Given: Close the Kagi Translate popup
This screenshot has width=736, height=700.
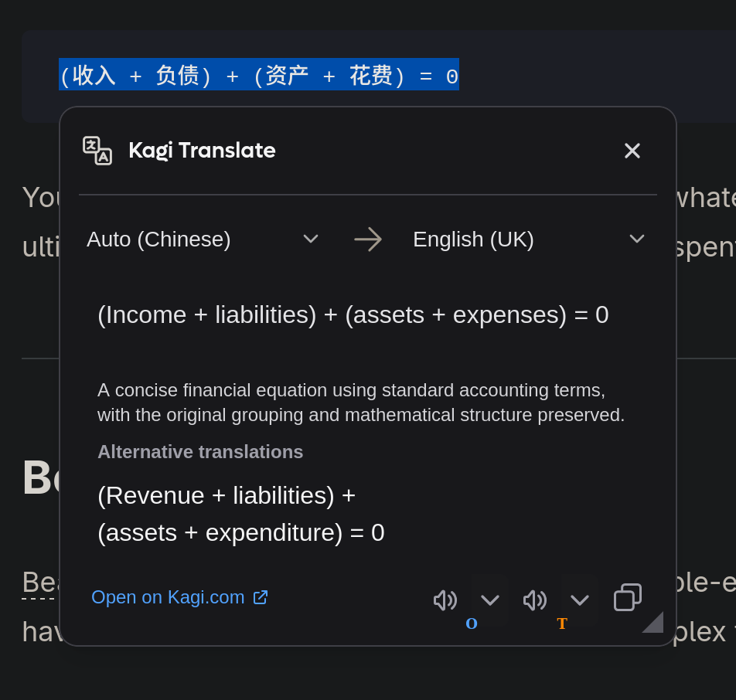Looking at the screenshot, I should [x=632, y=151].
